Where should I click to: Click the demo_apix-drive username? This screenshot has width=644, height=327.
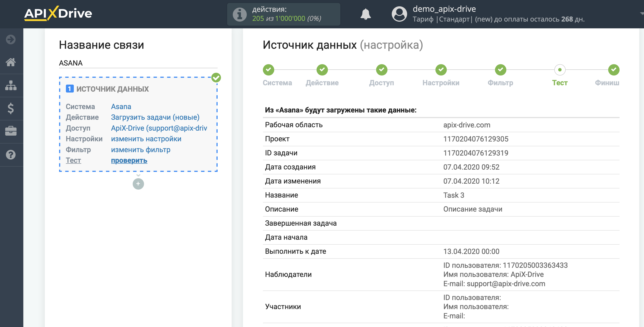[x=444, y=9]
